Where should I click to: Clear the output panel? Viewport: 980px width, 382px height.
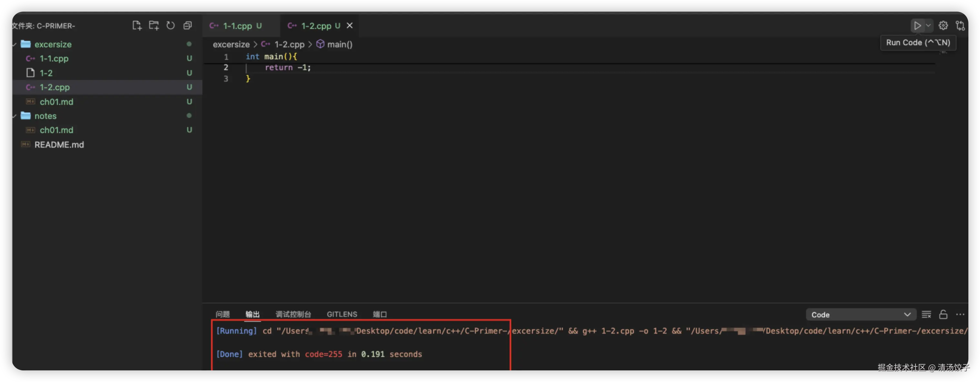tap(926, 314)
